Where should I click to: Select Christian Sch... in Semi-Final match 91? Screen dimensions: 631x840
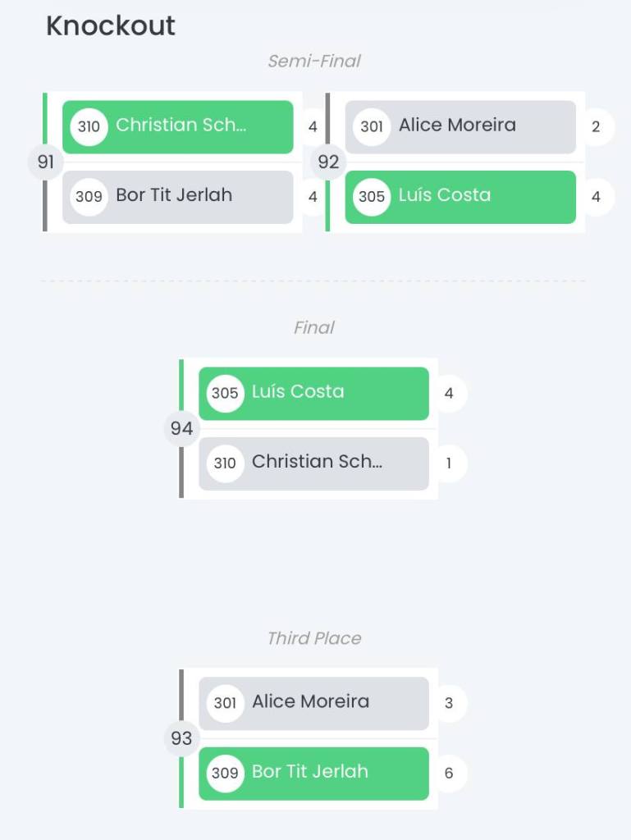pyautogui.click(x=181, y=126)
